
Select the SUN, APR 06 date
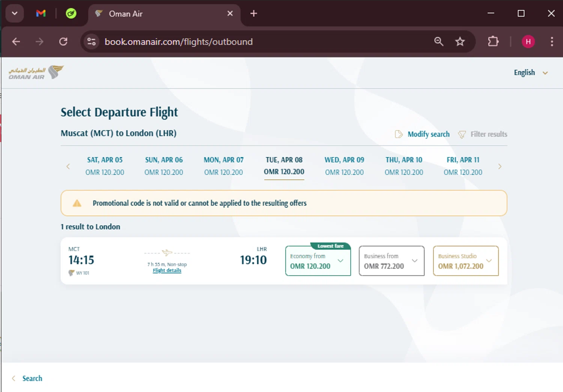(x=164, y=166)
